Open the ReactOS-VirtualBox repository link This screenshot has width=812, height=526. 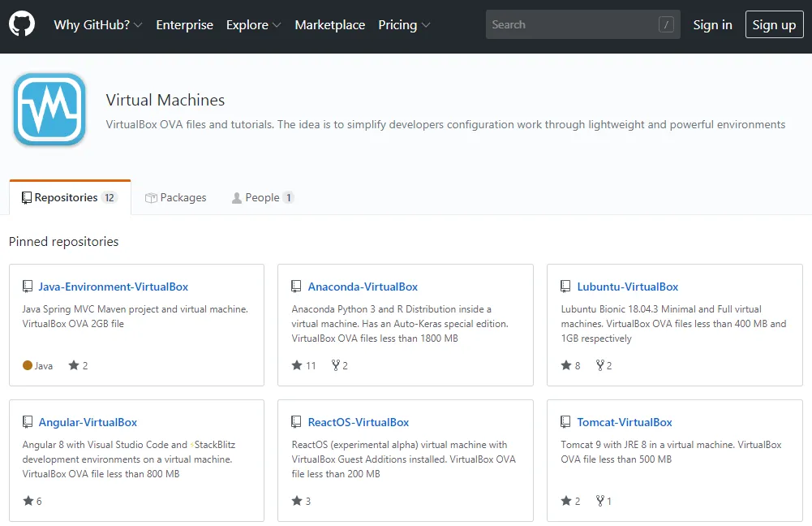click(359, 421)
